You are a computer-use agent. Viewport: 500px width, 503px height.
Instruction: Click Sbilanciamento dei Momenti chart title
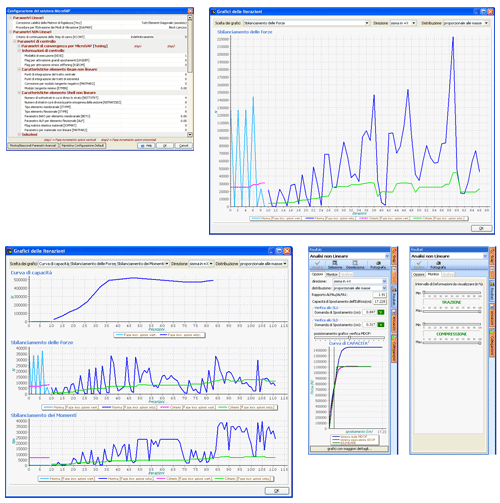click(x=44, y=415)
